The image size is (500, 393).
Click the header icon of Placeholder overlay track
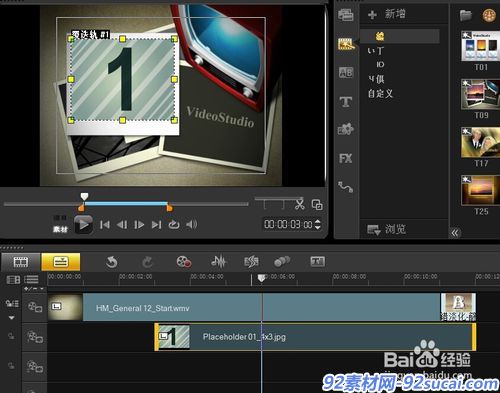35,337
